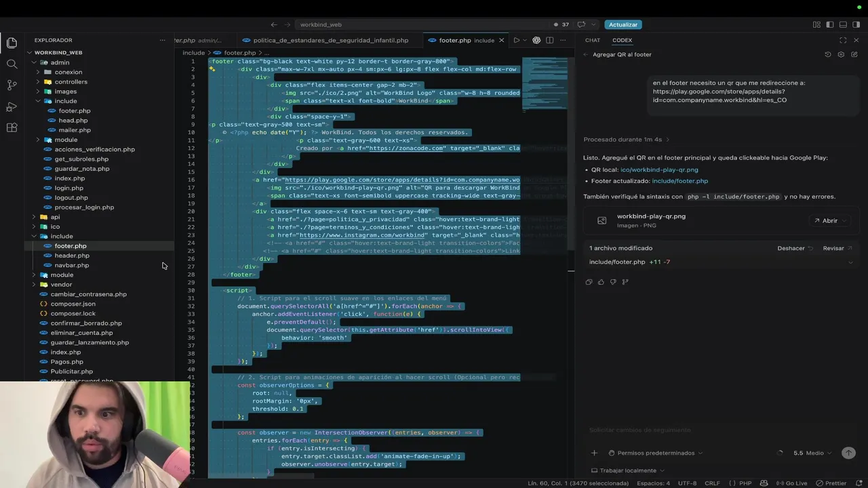Expand the vendor folder
Viewport: 868px width, 488px height.
[61, 285]
